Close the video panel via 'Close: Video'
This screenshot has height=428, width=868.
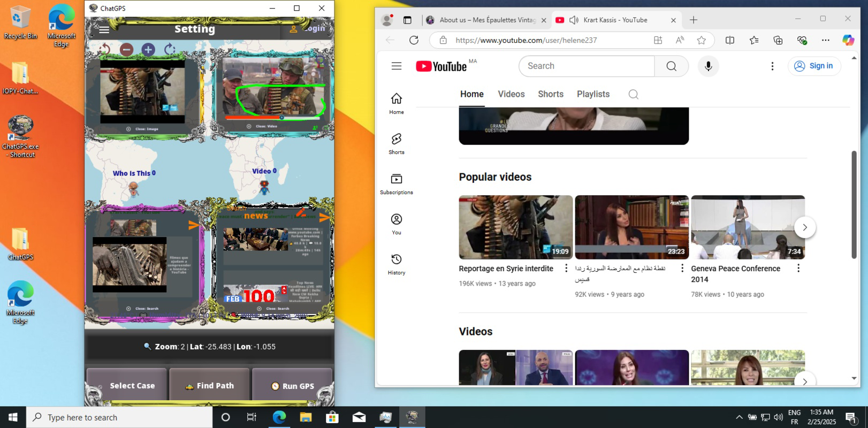pos(262,126)
